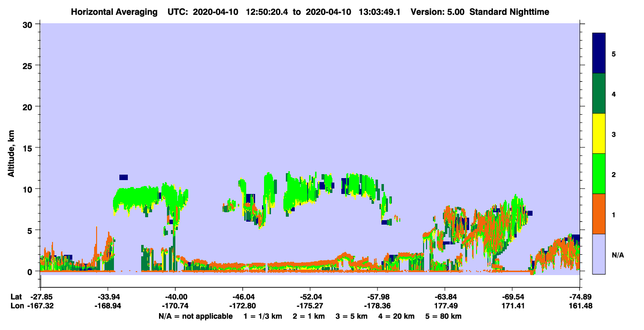644x330 pixels.
Task: Click the 15 km altitude tick label
Action: click(28, 148)
